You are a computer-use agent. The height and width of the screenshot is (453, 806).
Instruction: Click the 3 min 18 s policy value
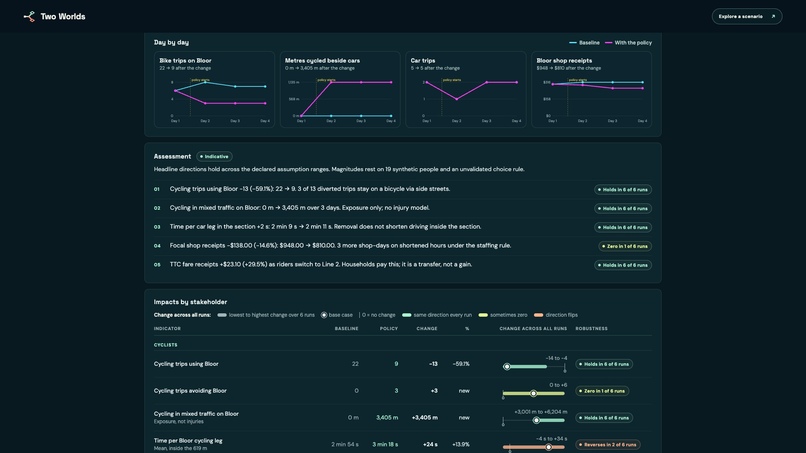coord(385,444)
